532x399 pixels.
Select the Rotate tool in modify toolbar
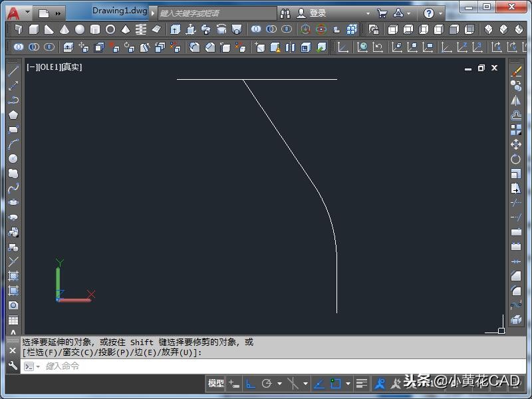coord(516,159)
